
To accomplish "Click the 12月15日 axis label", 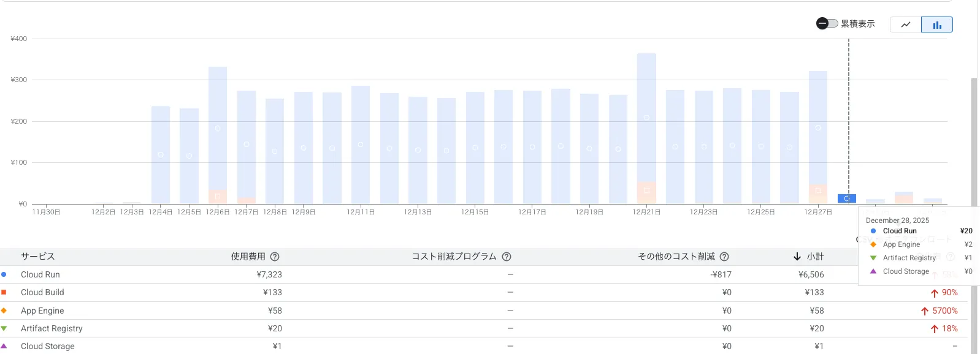I will (475, 212).
